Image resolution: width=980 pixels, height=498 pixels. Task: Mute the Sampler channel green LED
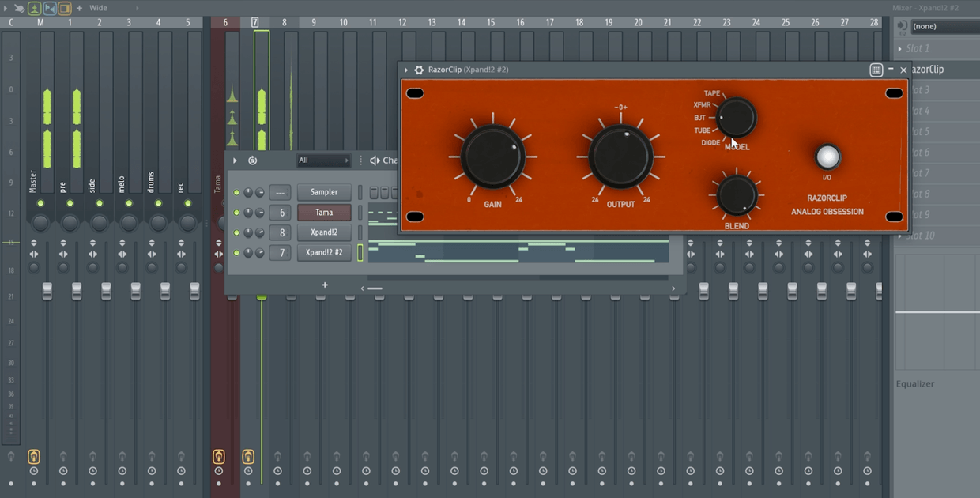236,192
